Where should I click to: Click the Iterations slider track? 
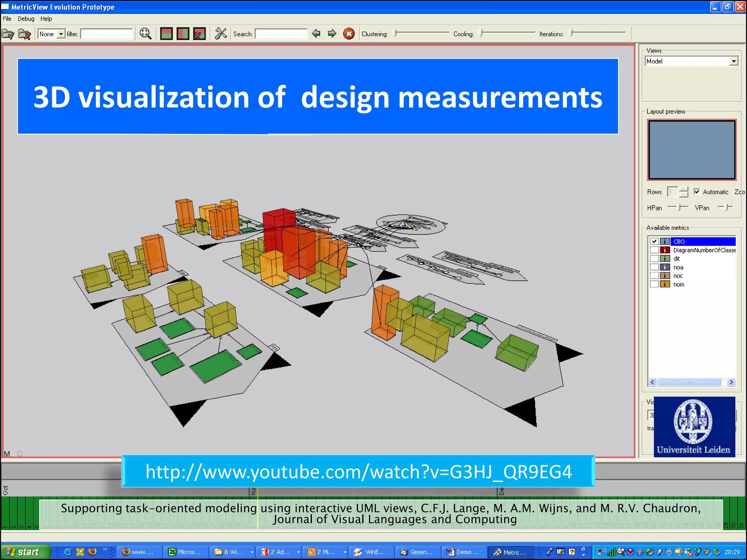coord(597,33)
